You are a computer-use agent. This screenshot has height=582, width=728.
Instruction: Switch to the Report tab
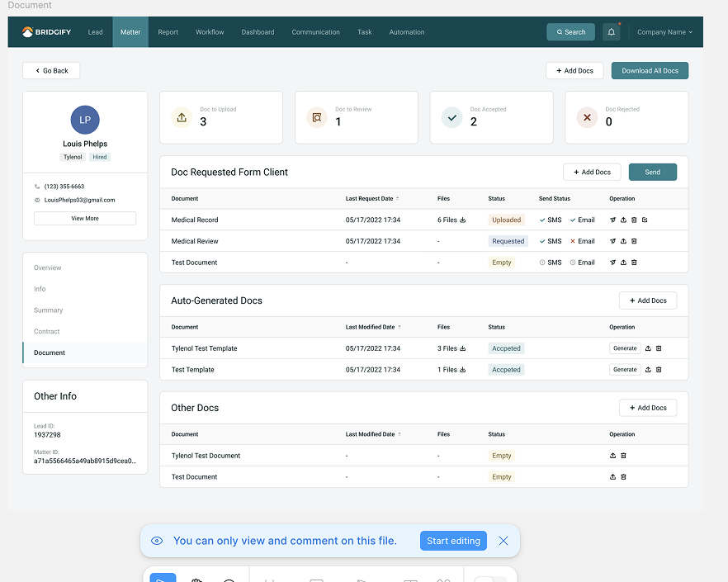[x=168, y=32]
